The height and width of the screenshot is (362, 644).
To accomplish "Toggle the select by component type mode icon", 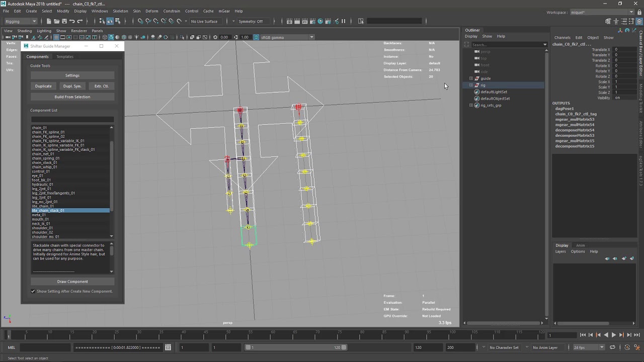I will 118,21.
